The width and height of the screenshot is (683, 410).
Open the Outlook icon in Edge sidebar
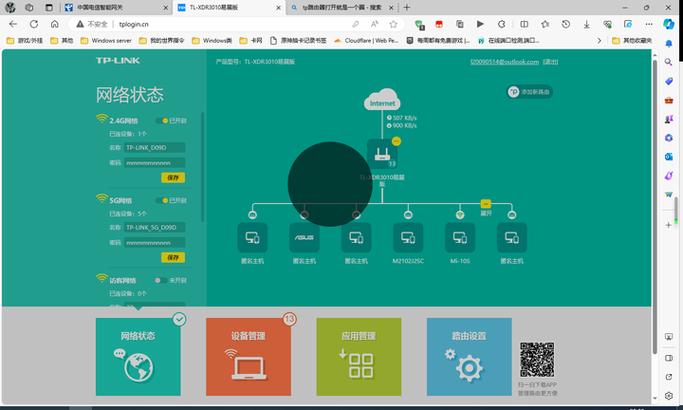[669, 156]
